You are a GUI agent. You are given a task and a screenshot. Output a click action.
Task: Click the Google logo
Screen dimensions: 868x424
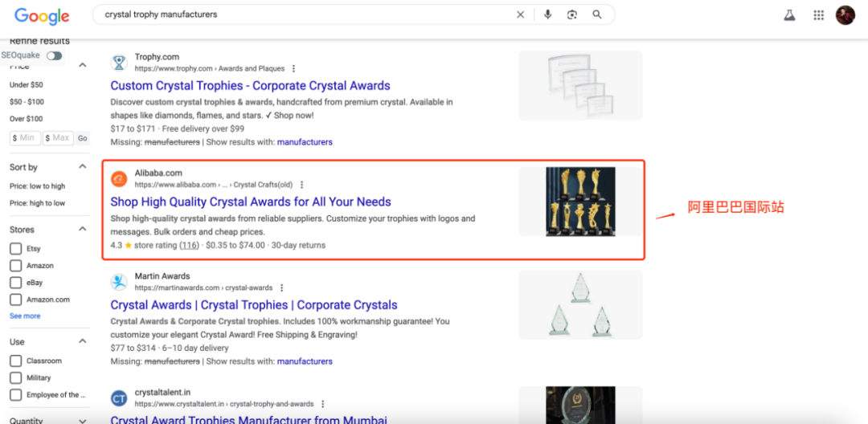click(x=42, y=15)
